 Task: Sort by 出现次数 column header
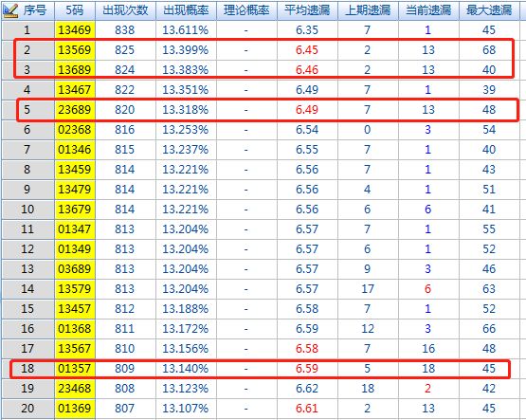[x=125, y=10]
